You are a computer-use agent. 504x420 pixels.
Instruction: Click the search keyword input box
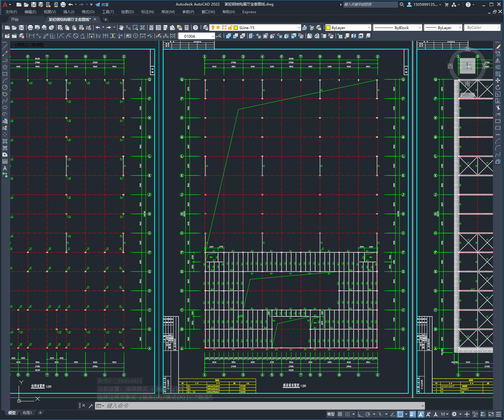[370, 4]
